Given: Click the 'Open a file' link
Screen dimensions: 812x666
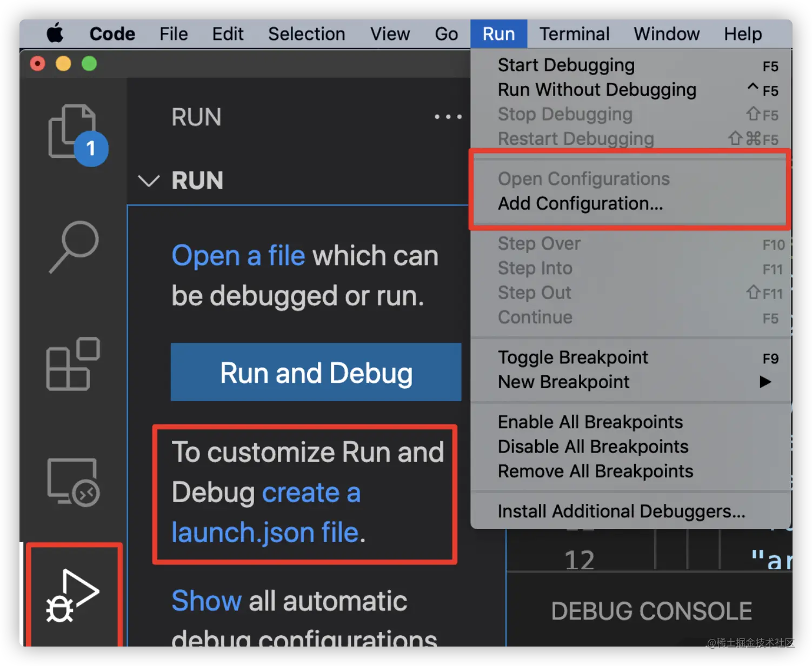Looking at the screenshot, I should pos(238,256).
